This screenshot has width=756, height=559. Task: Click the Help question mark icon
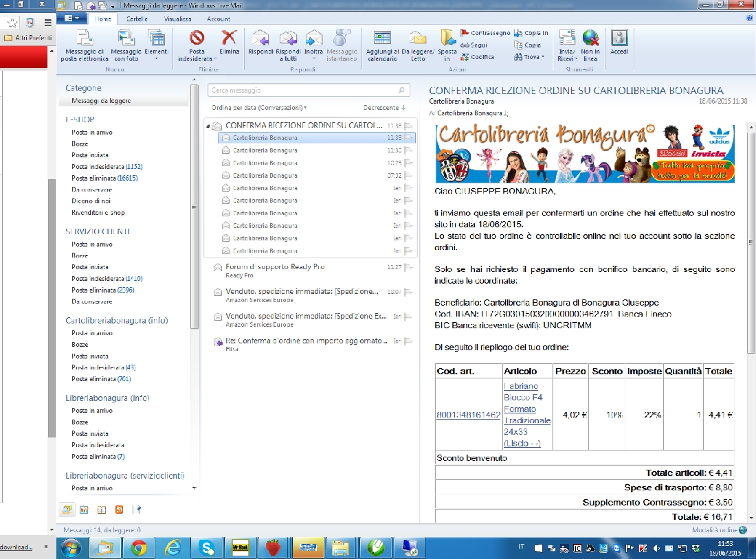(x=750, y=18)
